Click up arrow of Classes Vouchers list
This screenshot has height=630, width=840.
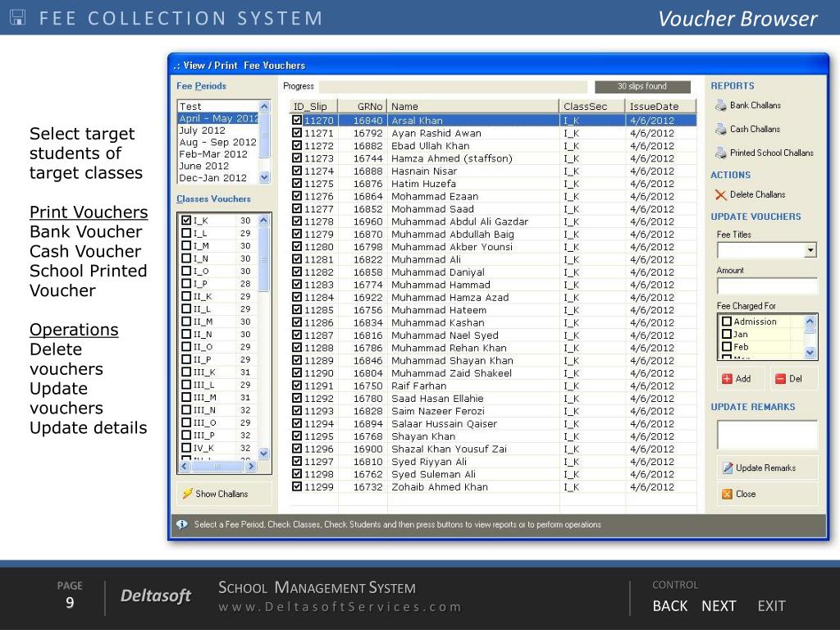(x=263, y=220)
